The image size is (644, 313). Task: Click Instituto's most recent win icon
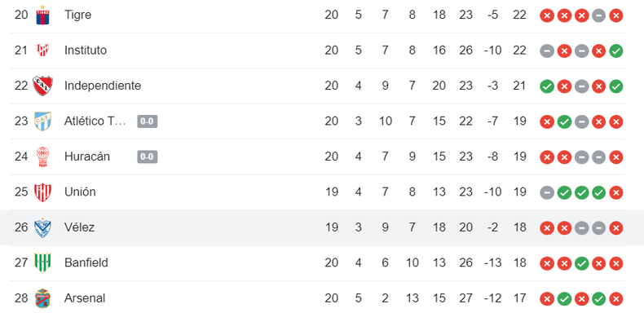pyautogui.click(x=616, y=51)
